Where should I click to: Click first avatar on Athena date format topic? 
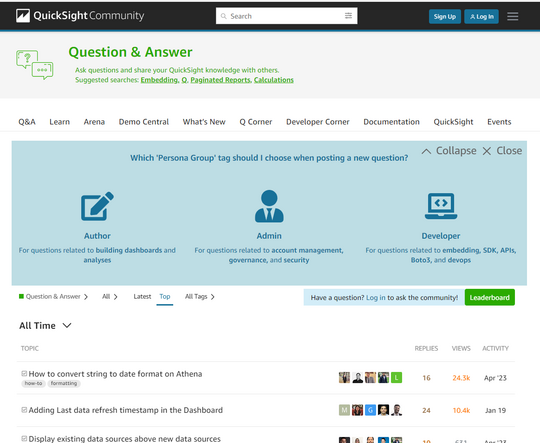344,378
